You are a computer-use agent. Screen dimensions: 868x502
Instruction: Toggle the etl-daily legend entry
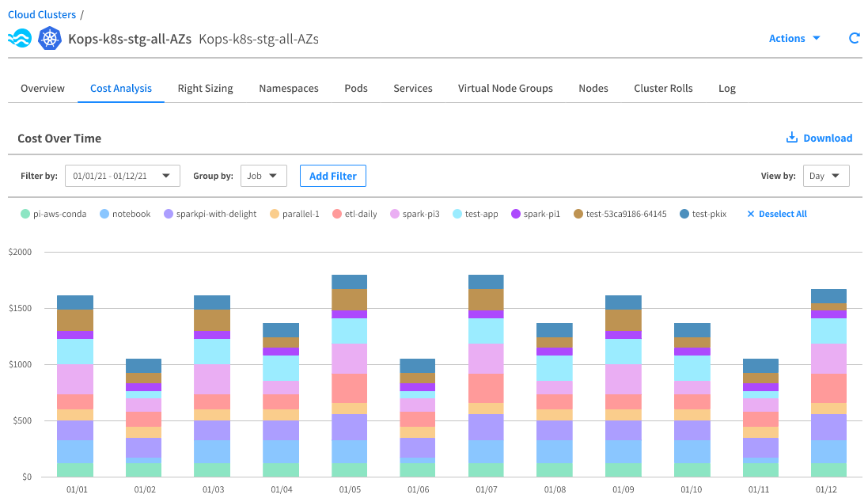354,214
